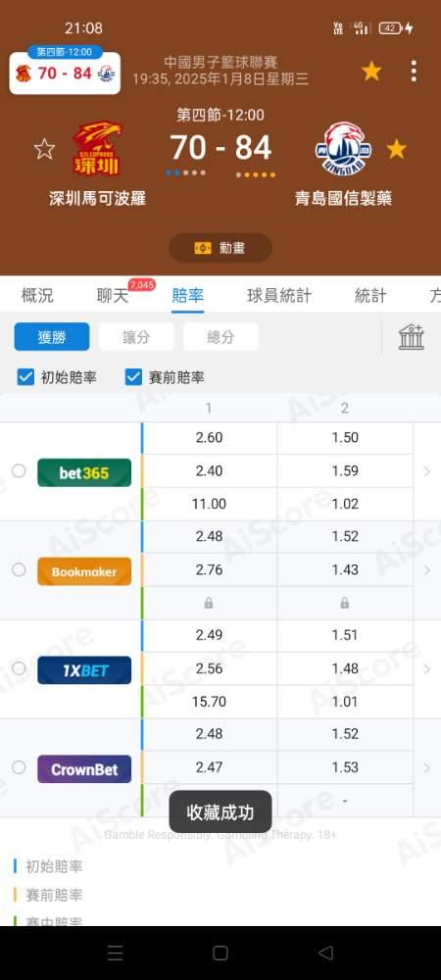
Task: Tap bet365 pre-match odds 1.59
Action: (x=345, y=470)
